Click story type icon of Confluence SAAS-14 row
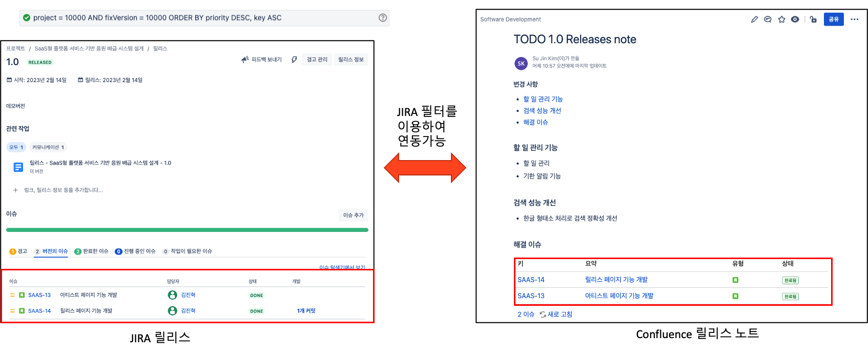This screenshot has height=353, width=868. (x=735, y=280)
